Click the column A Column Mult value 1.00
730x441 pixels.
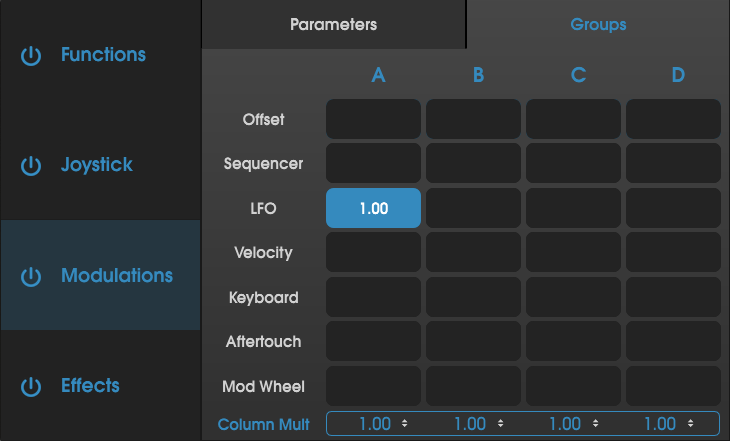(x=375, y=424)
